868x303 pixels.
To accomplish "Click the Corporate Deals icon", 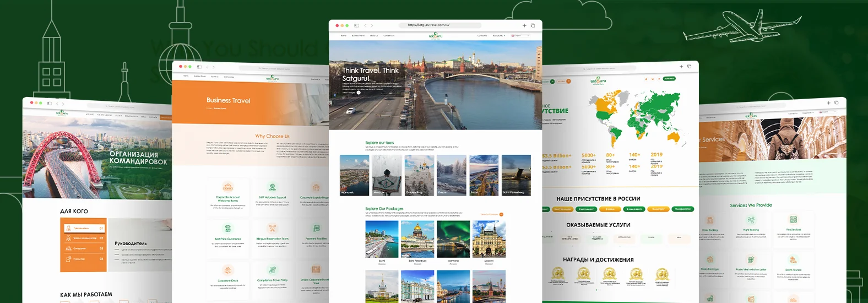I will point(228,270).
